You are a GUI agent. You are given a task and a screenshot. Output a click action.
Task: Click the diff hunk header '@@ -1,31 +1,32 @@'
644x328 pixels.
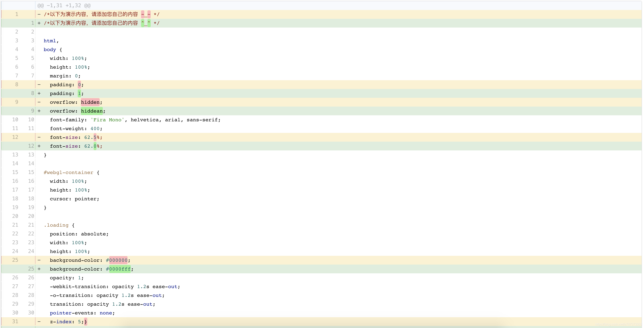tap(64, 6)
